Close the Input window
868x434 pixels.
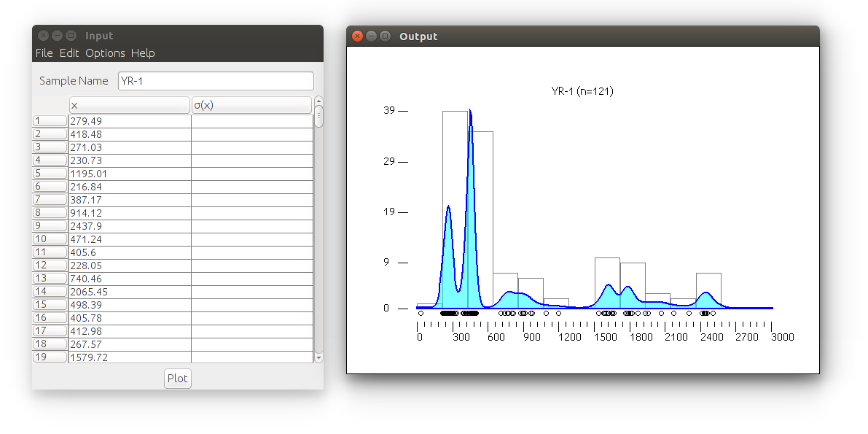tap(43, 36)
